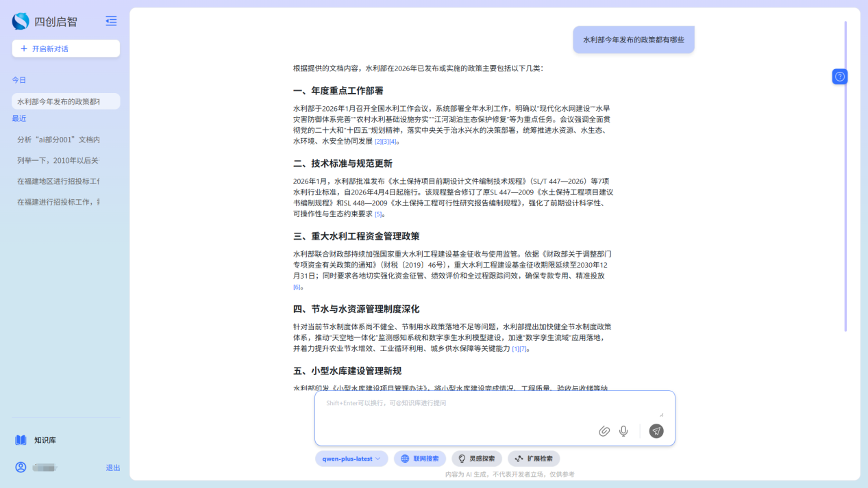Collapse the sidebar using the panel icon
This screenshot has height=488, width=868.
pos(111,21)
